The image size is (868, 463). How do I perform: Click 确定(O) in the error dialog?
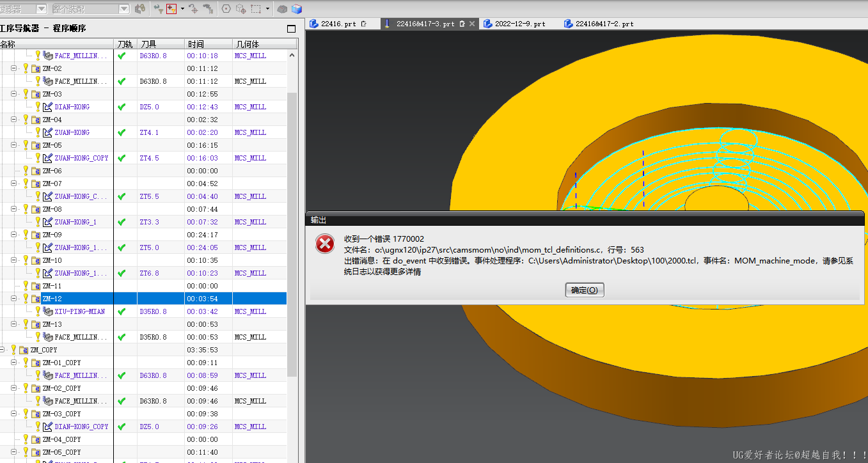(x=585, y=290)
